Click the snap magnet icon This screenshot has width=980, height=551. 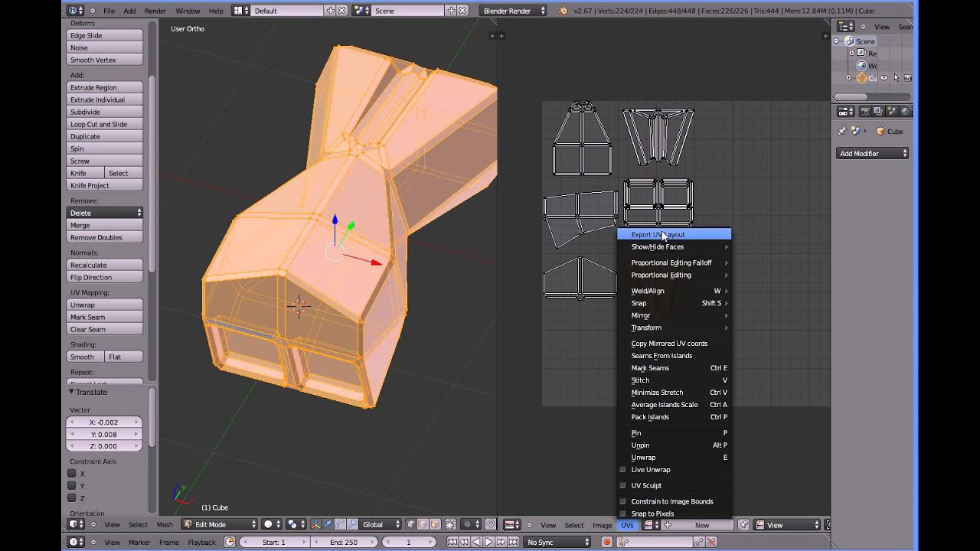coord(491,524)
